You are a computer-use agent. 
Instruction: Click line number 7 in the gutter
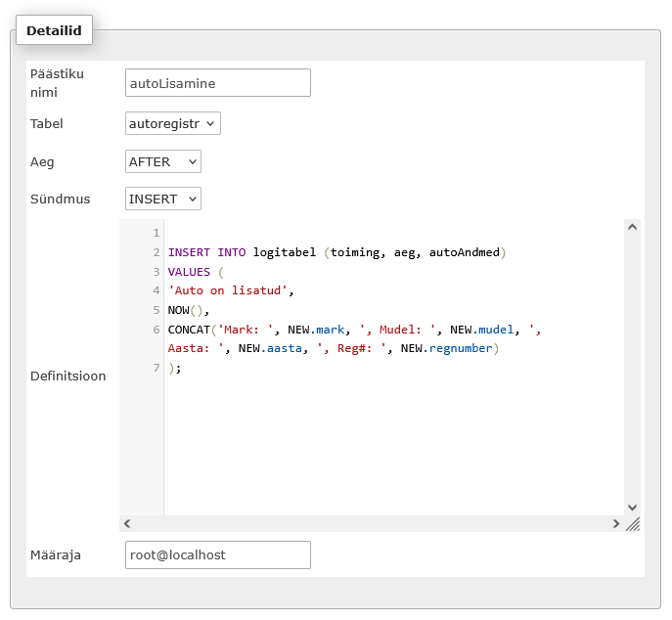point(157,368)
